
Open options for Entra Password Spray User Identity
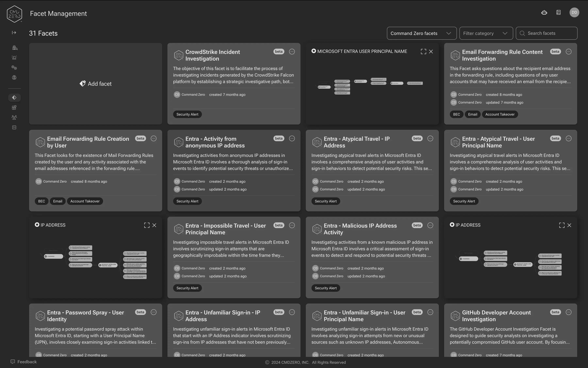[154, 312]
